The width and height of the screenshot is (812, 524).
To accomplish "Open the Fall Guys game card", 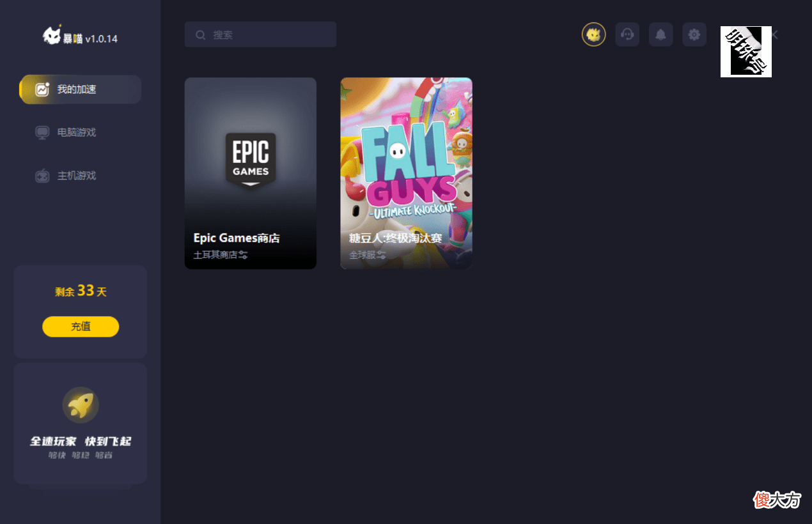I will [x=407, y=173].
